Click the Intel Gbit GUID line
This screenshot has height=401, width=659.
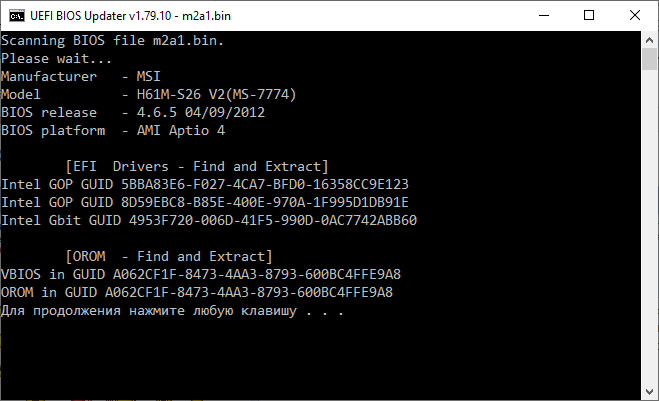coord(209,221)
